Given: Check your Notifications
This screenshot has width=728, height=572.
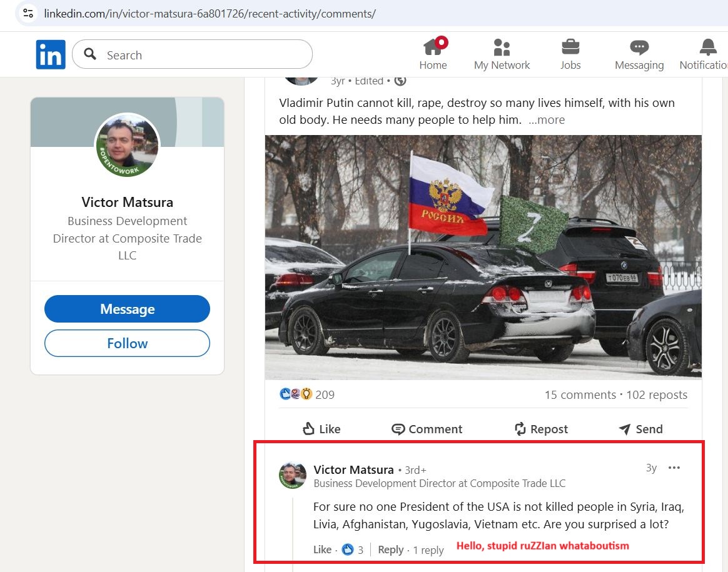Looking at the screenshot, I should (x=705, y=54).
